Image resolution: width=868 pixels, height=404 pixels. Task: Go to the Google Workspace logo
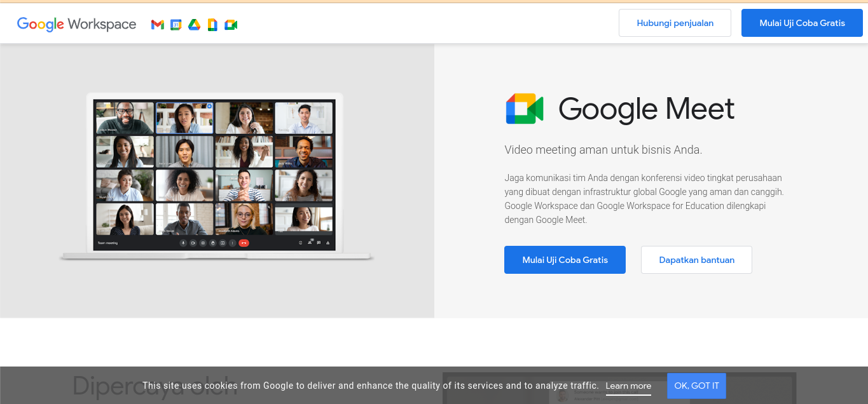pyautogui.click(x=76, y=24)
